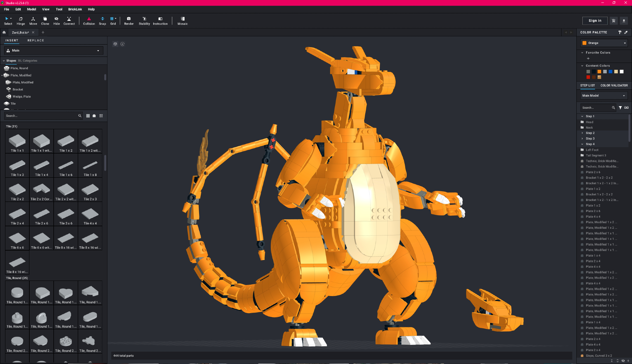This screenshot has width=632, height=364.
Task: Toggle Snap mode
Action: [x=102, y=21]
